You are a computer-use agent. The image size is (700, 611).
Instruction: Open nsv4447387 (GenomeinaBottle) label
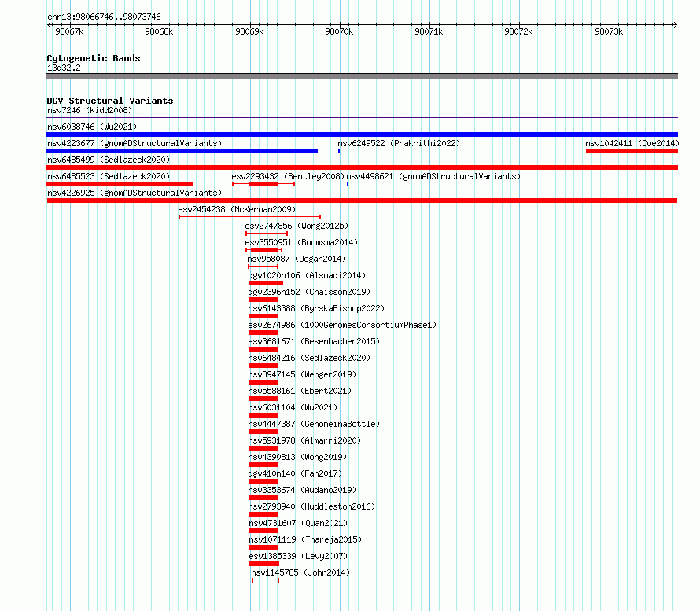pos(314,424)
